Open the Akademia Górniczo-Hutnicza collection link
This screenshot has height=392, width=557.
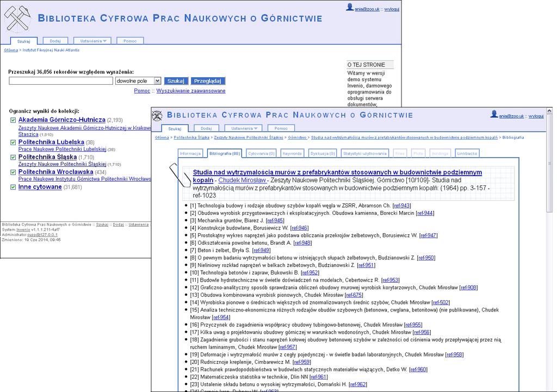(x=62, y=120)
